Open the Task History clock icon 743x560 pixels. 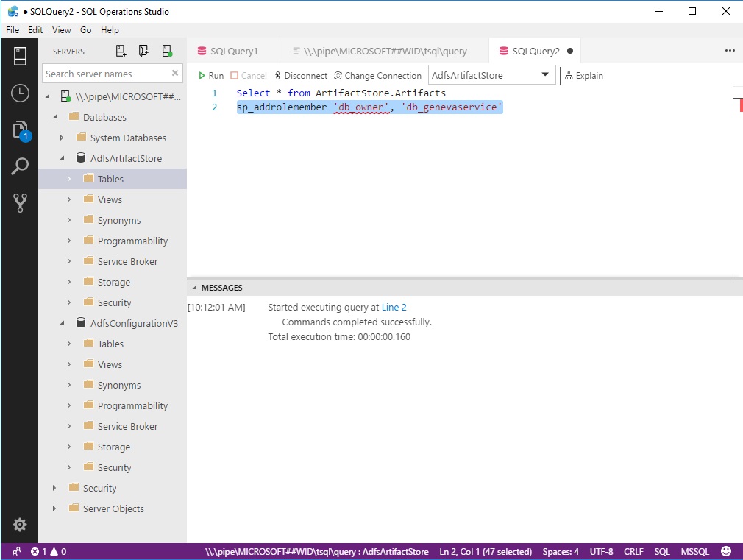[x=20, y=93]
